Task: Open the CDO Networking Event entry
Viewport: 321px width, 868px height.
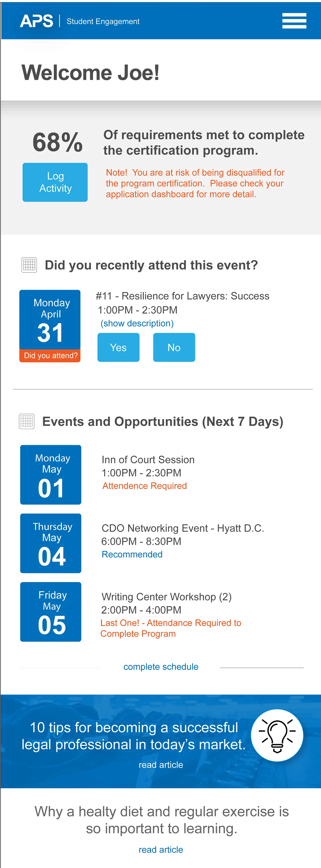Action: pos(182,528)
